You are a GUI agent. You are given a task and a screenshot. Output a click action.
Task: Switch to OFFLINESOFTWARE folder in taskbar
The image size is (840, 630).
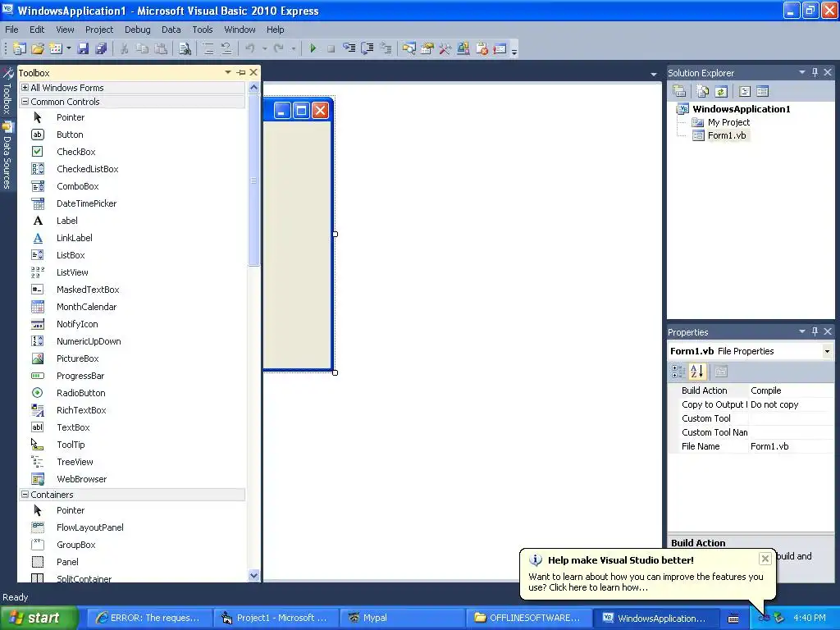pos(529,618)
